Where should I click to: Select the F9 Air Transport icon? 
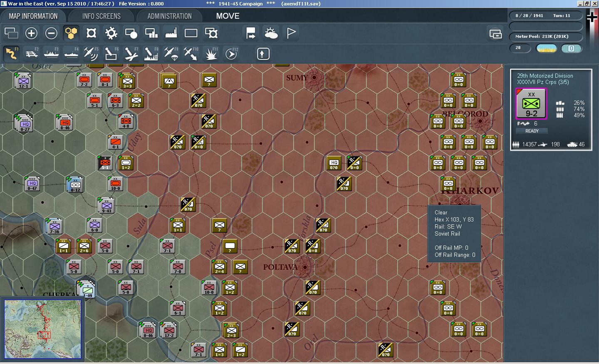pyautogui.click(x=171, y=54)
